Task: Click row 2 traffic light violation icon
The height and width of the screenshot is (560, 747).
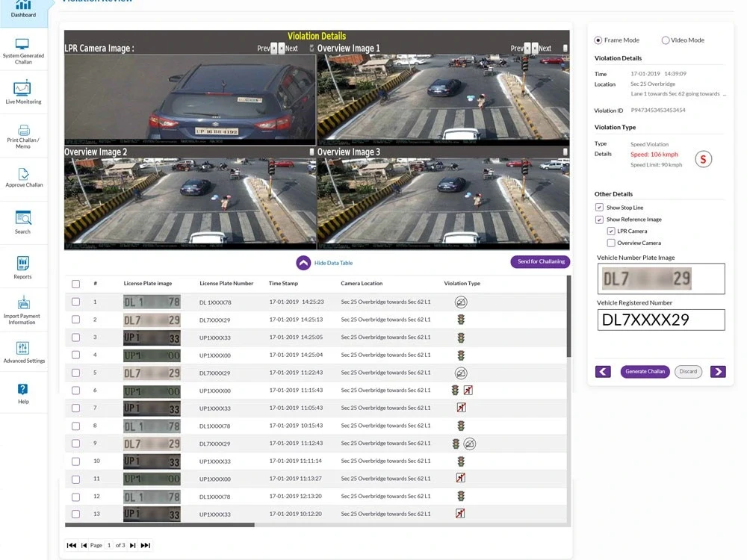Action: pyautogui.click(x=461, y=320)
